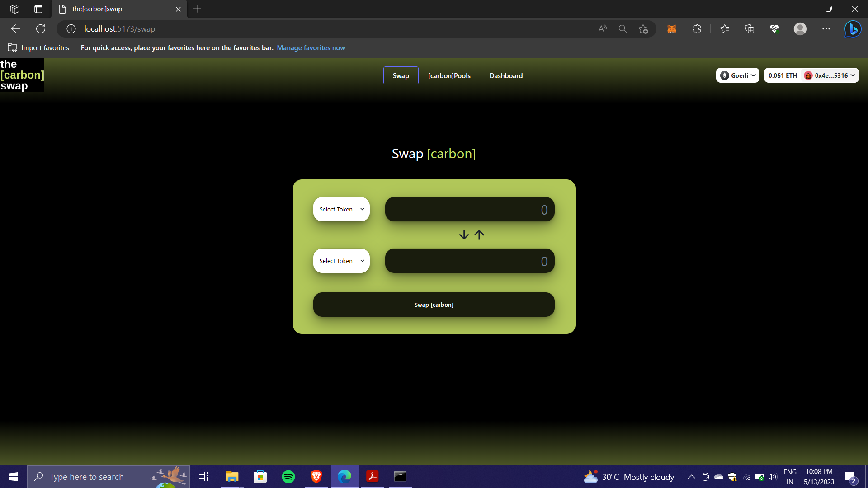868x488 pixels.
Task: Open the first Select Token dropdown
Action: (341, 209)
